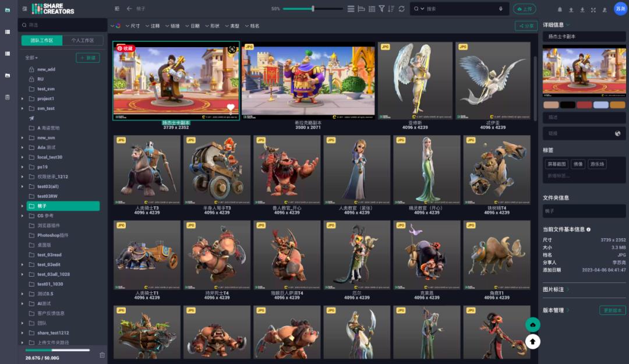The height and width of the screenshot is (364, 629).
Task: Click the green cloud floating button
Action: (x=533, y=324)
